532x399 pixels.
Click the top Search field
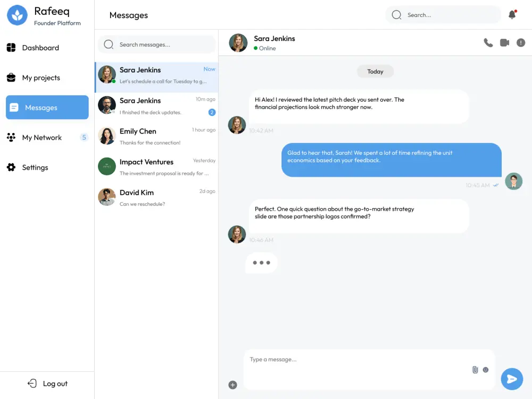coord(443,15)
